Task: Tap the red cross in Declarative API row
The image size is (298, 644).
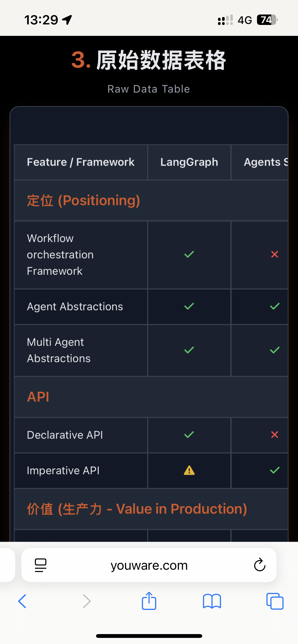Action: pyautogui.click(x=275, y=435)
